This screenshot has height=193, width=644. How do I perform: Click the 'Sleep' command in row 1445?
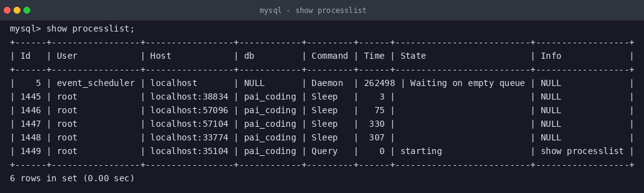[324, 97]
